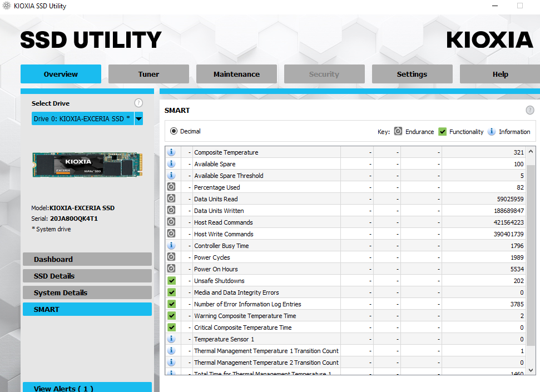Click the Information key icon in legend
The width and height of the screenshot is (540, 392).
(x=492, y=132)
